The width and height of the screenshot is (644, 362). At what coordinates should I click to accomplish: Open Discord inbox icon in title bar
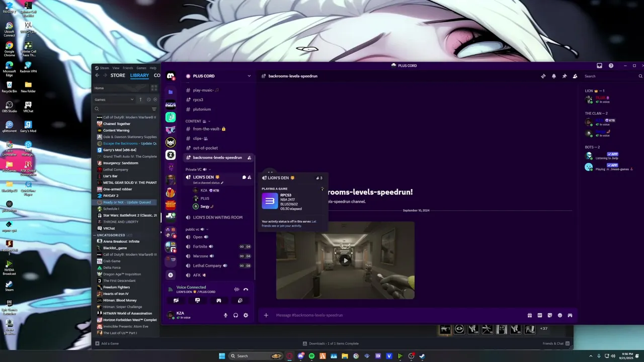pyautogui.click(x=599, y=65)
